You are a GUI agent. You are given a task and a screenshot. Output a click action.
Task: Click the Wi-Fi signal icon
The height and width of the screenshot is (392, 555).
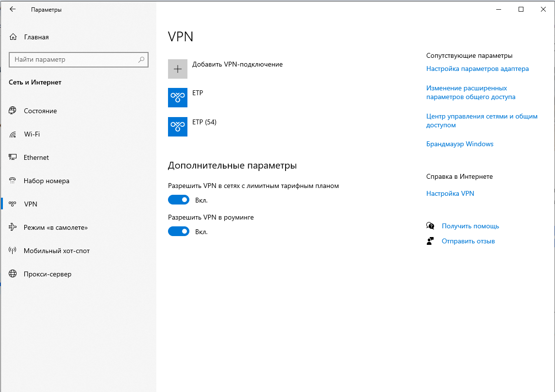13,134
